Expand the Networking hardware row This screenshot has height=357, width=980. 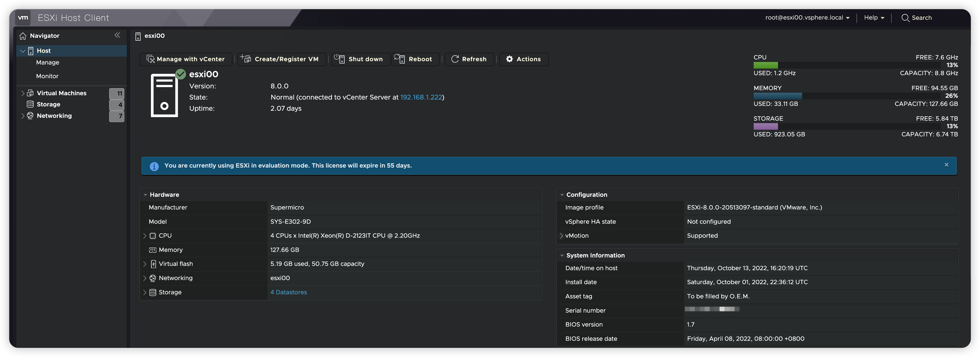coord(145,278)
